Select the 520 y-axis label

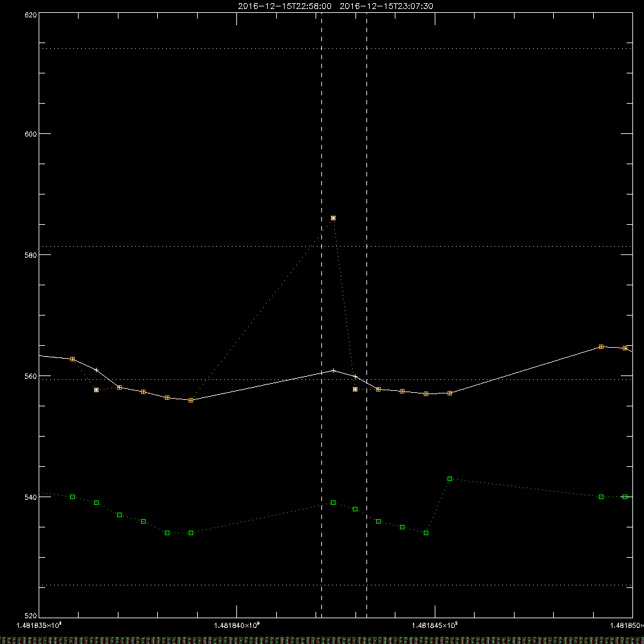[x=31, y=616]
